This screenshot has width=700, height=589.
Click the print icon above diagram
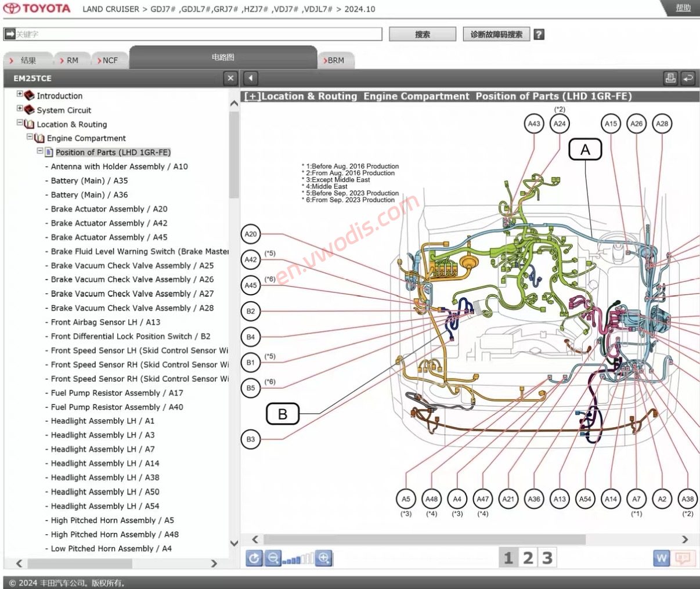click(670, 78)
